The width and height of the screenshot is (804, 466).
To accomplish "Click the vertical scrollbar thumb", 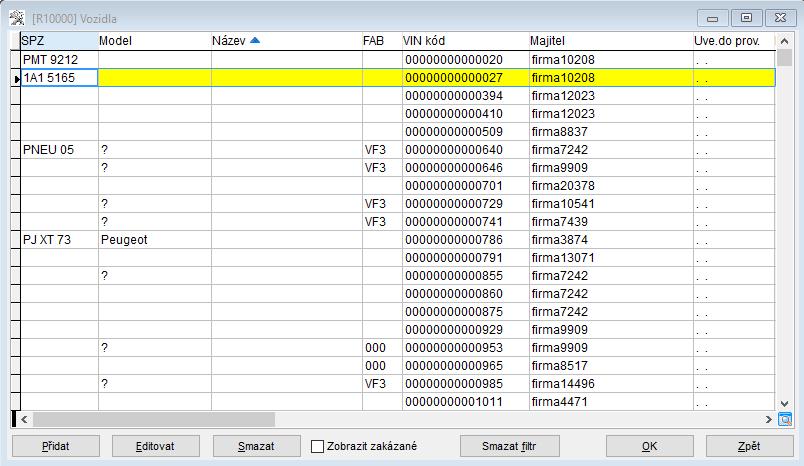I will pyautogui.click(x=784, y=57).
